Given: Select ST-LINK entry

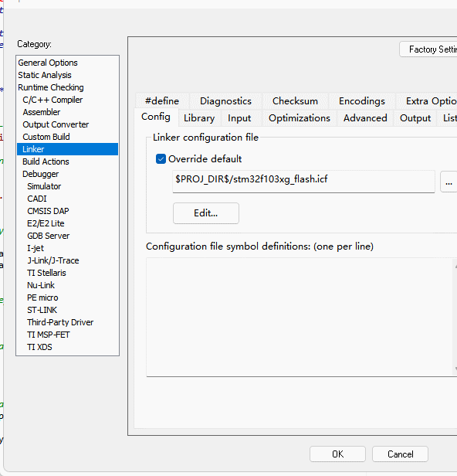Looking at the screenshot, I should (x=67, y=310).
